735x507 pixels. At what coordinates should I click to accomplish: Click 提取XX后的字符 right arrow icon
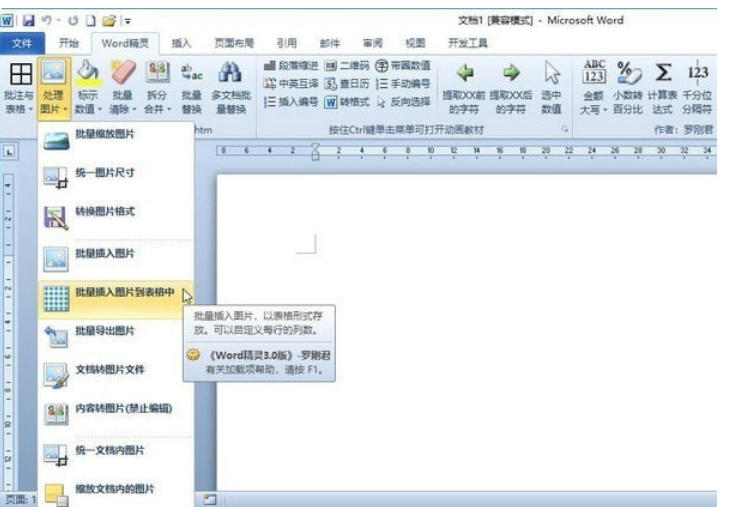(511, 74)
